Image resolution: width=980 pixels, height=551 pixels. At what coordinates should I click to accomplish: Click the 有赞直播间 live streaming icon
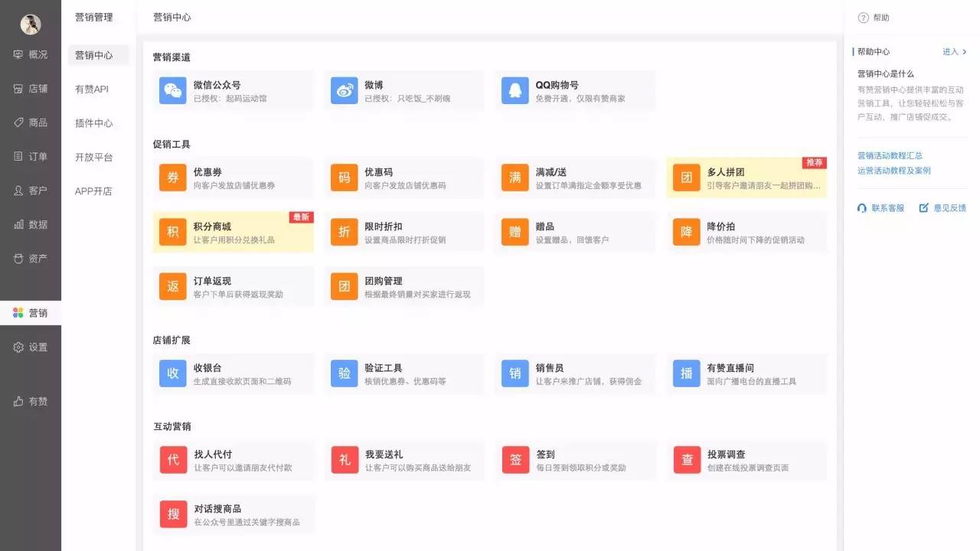click(x=685, y=373)
